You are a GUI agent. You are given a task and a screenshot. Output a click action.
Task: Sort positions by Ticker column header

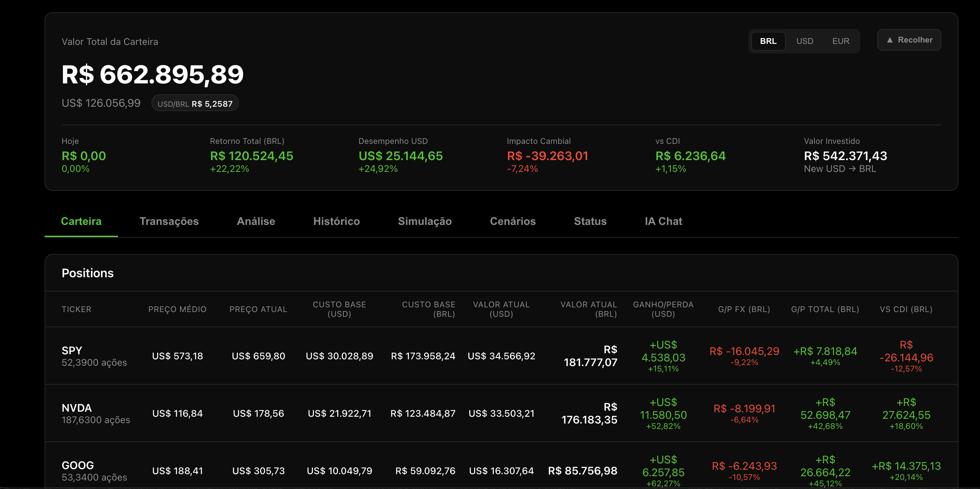pos(76,309)
